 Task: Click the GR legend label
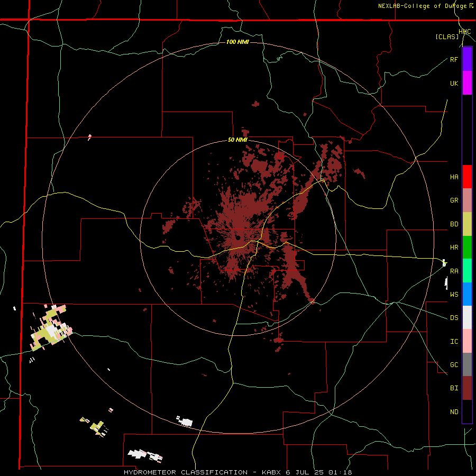[454, 200]
